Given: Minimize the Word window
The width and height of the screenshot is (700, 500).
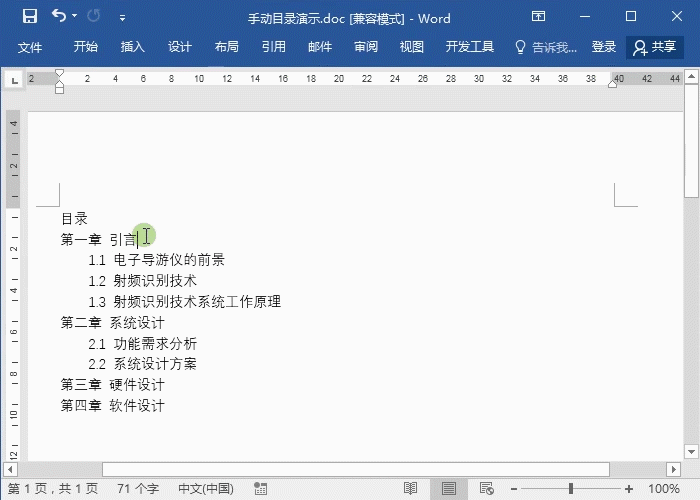Looking at the screenshot, I should (x=585, y=17).
